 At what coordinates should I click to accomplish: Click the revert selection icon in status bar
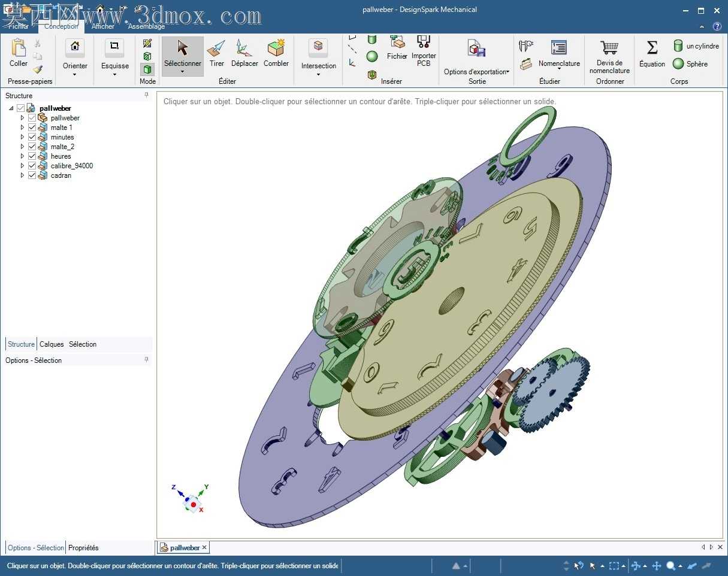click(x=579, y=566)
